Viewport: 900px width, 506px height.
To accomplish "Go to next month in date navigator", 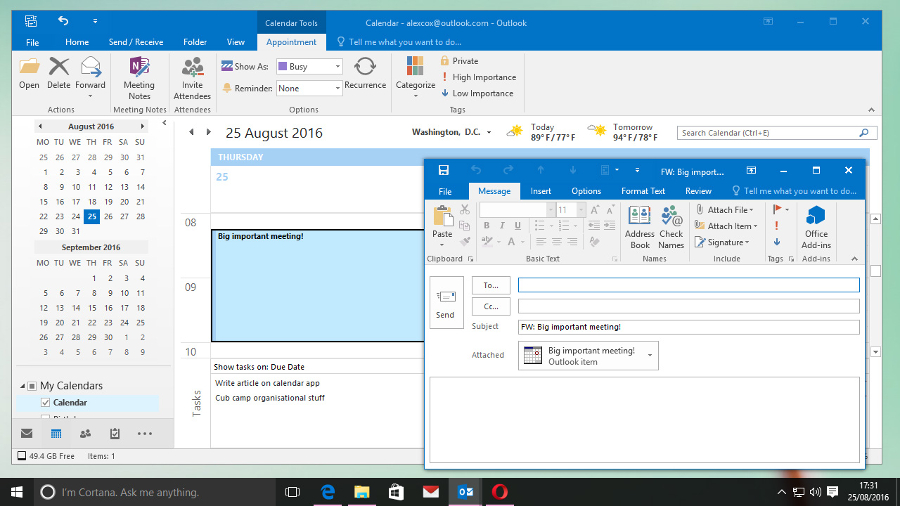I will pos(142,126).
